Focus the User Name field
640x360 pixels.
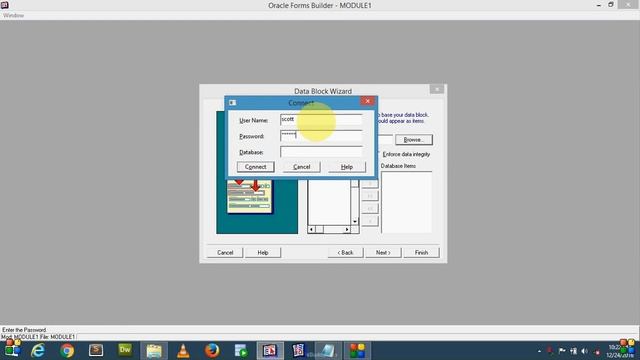[321, 120]
